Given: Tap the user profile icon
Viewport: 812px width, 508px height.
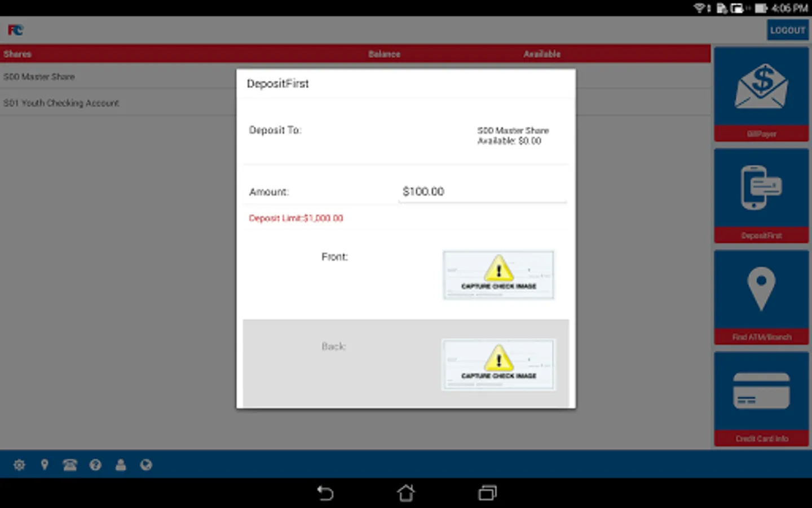Looking at the screenshot, I should click(x=121, y=465).
